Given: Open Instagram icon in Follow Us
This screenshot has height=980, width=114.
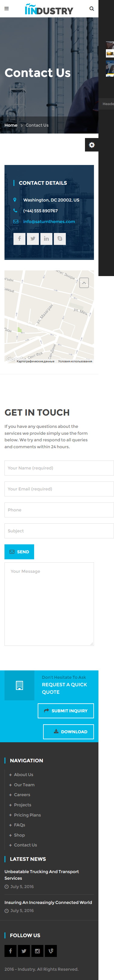Looking at the screenshot, I should (37, 951).
